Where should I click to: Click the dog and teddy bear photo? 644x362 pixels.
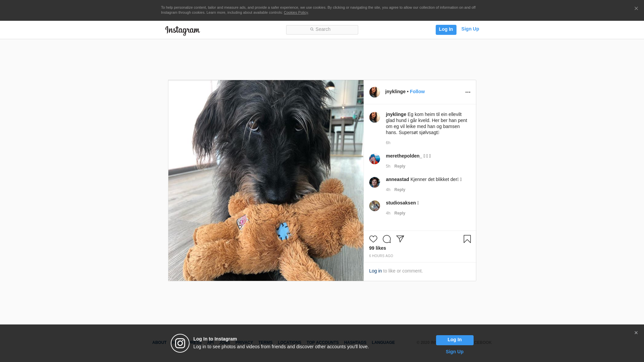[266, 180]
